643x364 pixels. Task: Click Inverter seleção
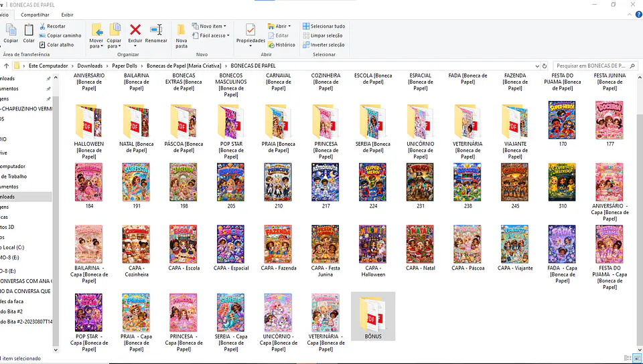coord(324,45)
